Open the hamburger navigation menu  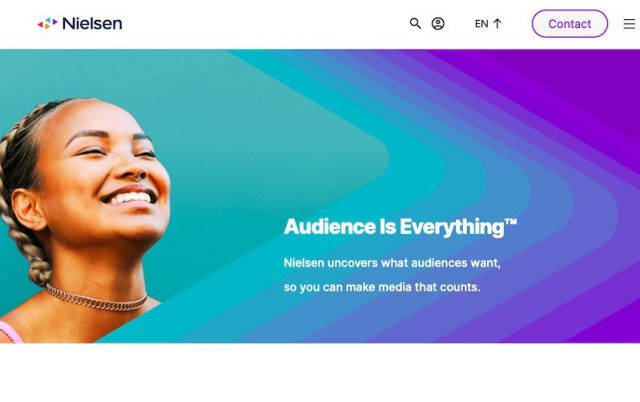pyautogui.click(x=629, y=24)
